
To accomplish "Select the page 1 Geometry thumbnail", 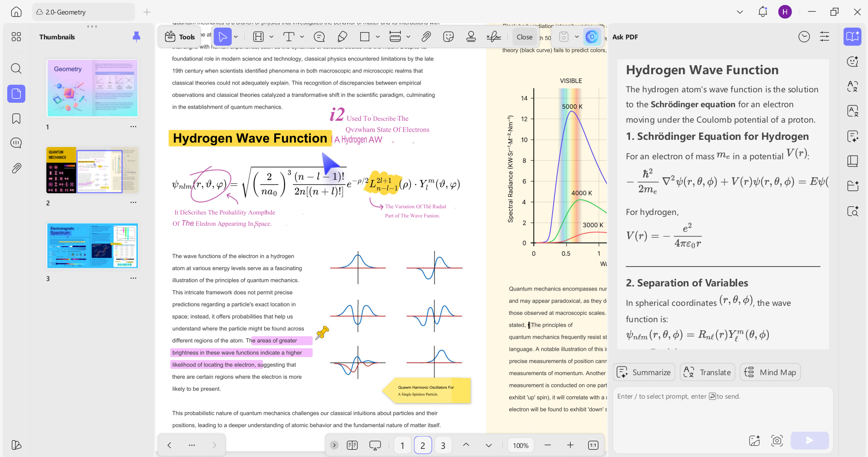I will tap(92, 88).
